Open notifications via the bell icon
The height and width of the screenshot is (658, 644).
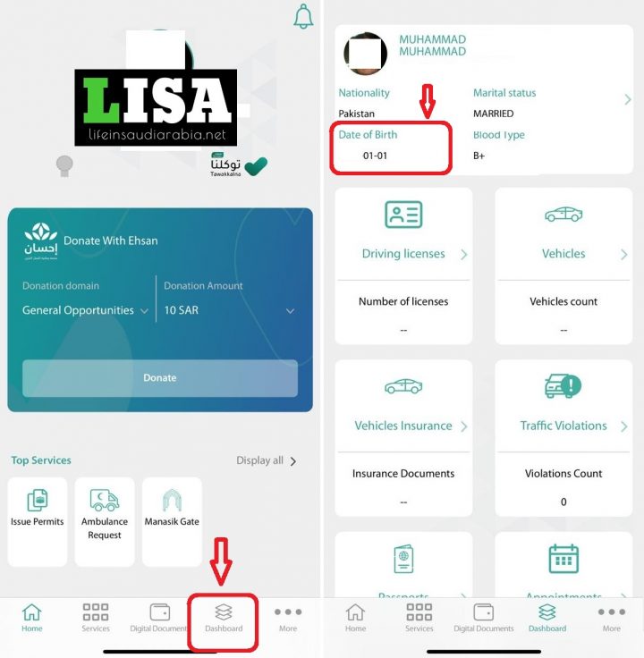[x=303, y=17]
